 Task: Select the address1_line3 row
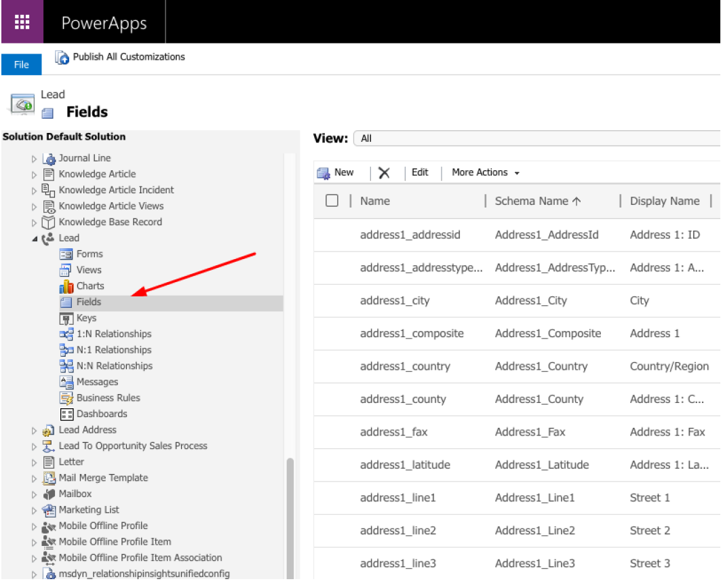517,564
